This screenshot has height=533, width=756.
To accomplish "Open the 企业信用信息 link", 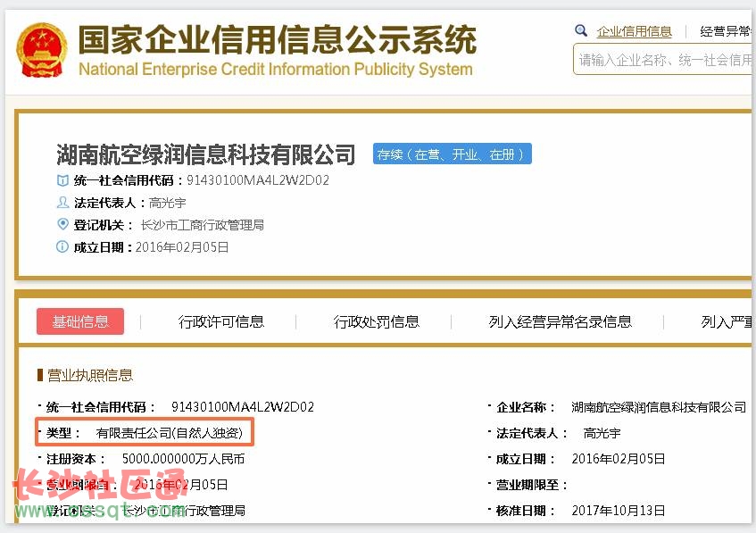I will pyautogui.click(x=634, y=32).
